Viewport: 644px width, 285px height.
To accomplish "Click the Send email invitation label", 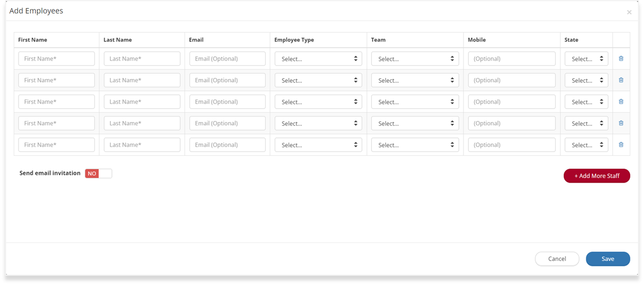I will pos(50,173).
